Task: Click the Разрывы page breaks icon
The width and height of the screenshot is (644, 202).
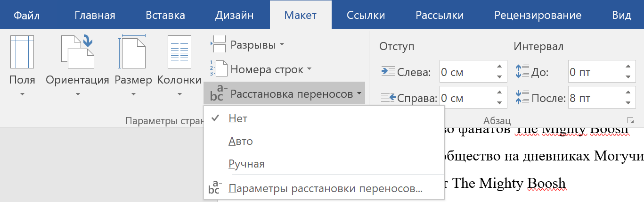Action: click(x=219, y=45)
